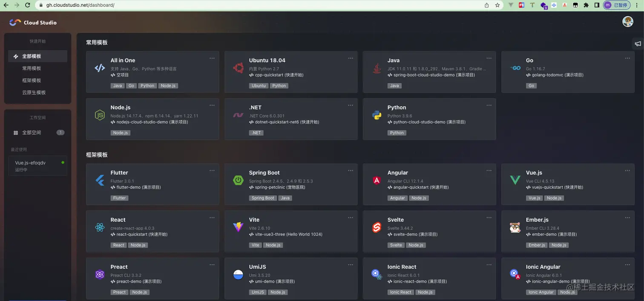This screenshot has width=644, height=301.
Task: Share this page via address bar icon
Action: 487,5
